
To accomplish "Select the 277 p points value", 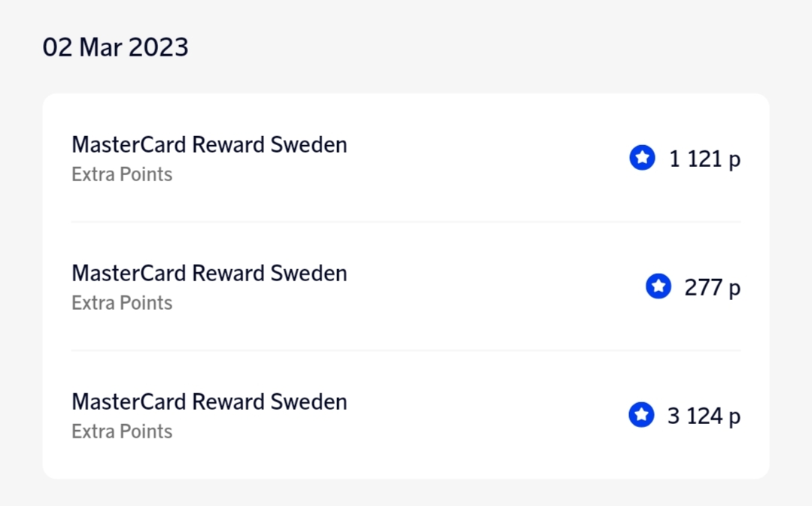I will coord(712,287).
